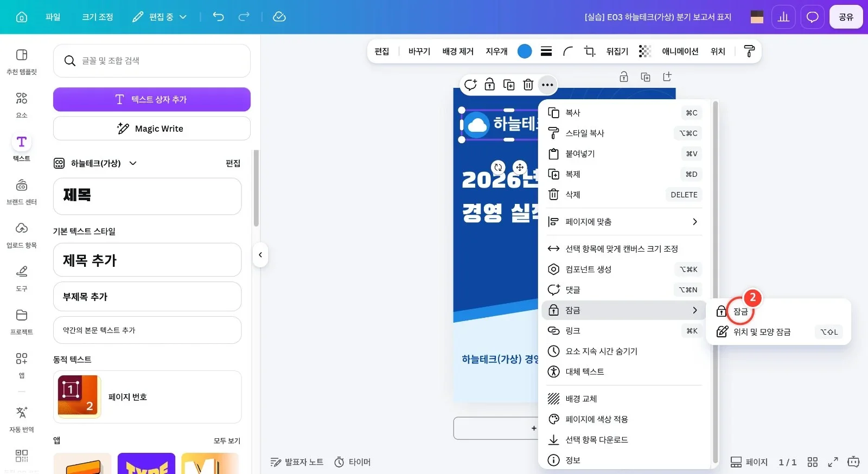Toggle the page lock icon above the canvas
This screenshot has height=474, width=868.
[x=624, y=77]
